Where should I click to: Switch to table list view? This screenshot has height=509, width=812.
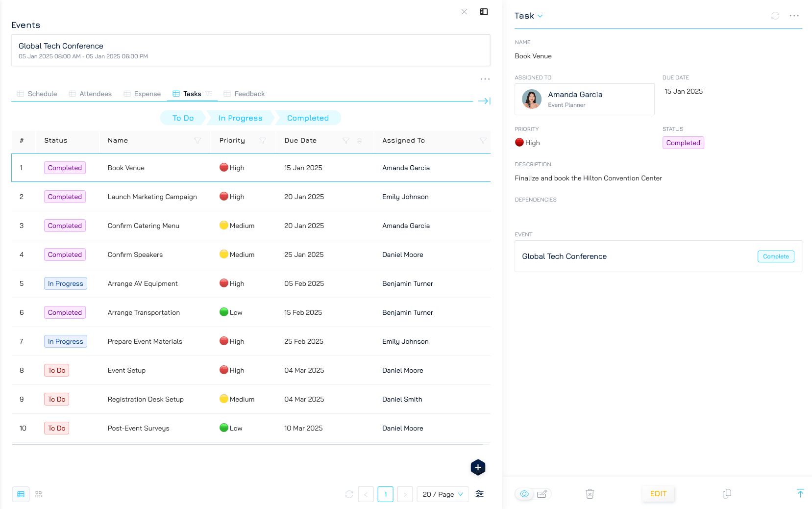(21, 494)
